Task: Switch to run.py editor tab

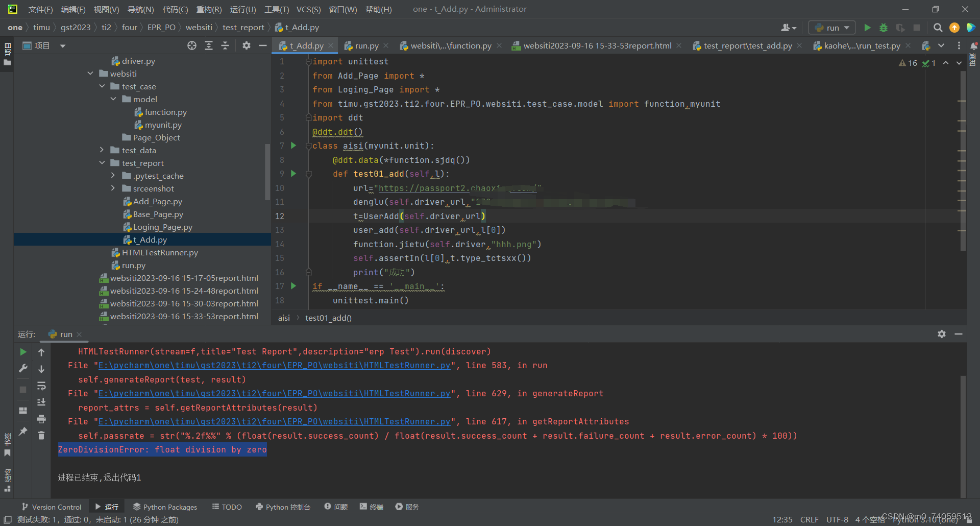Action: pyautogui.click(x=366, y=45)
